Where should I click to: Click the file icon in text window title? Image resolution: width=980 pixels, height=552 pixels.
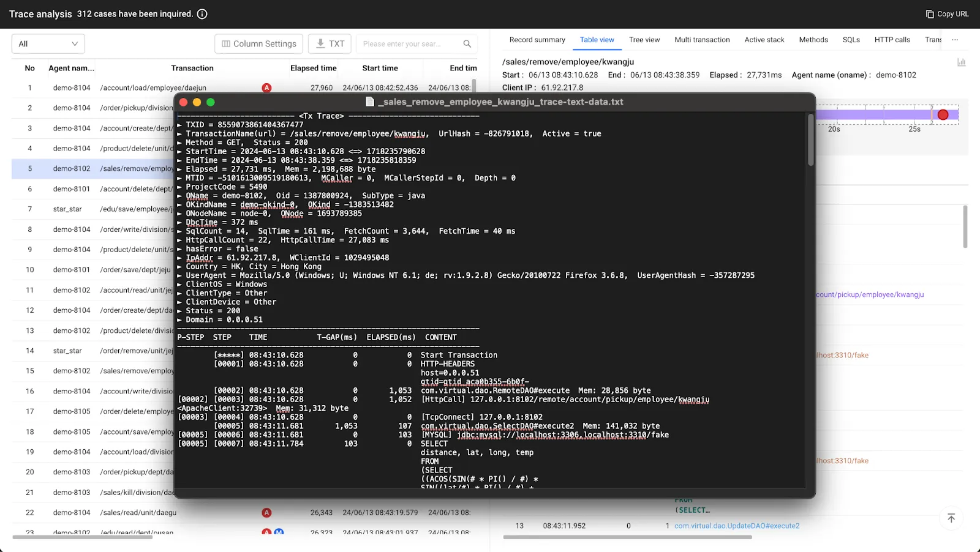coord(370,102)
